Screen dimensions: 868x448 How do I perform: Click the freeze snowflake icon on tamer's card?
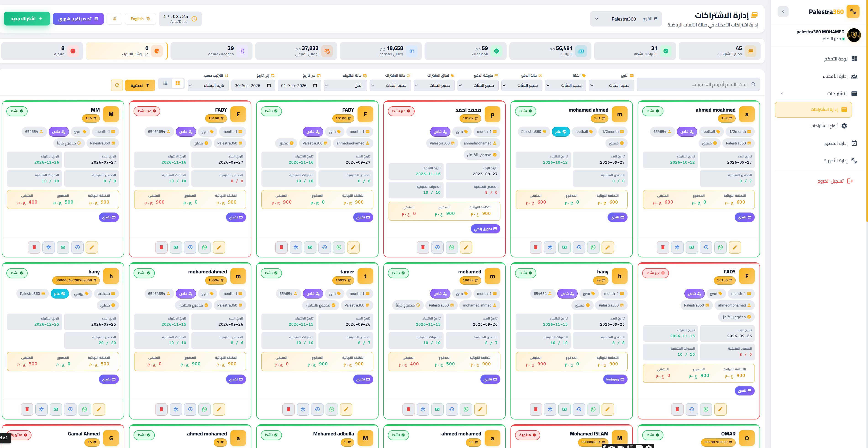pos(303,409)
